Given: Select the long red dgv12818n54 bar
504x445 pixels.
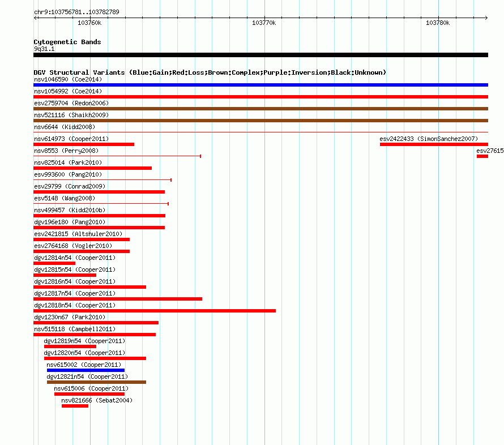Looking at the screenshot, I should 155,311.
